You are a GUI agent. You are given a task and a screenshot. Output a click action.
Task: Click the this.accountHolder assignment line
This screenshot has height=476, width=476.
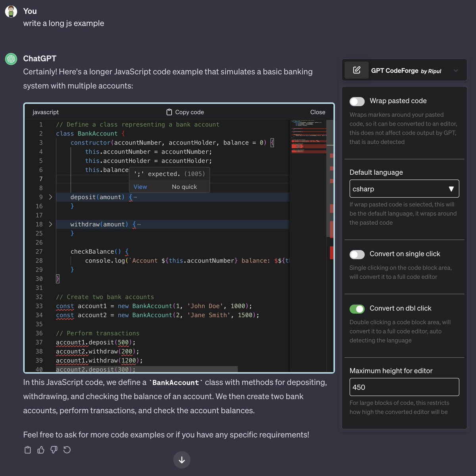(x=148, y=161)
